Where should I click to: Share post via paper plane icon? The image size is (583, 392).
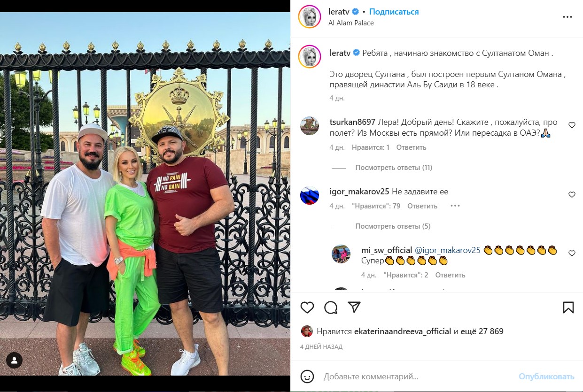(354, 307)
